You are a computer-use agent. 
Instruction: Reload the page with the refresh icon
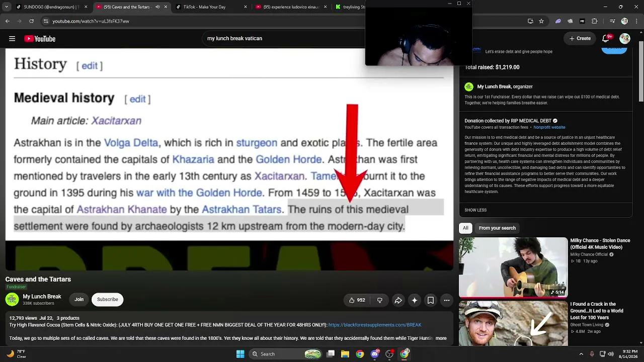(31, 21)
